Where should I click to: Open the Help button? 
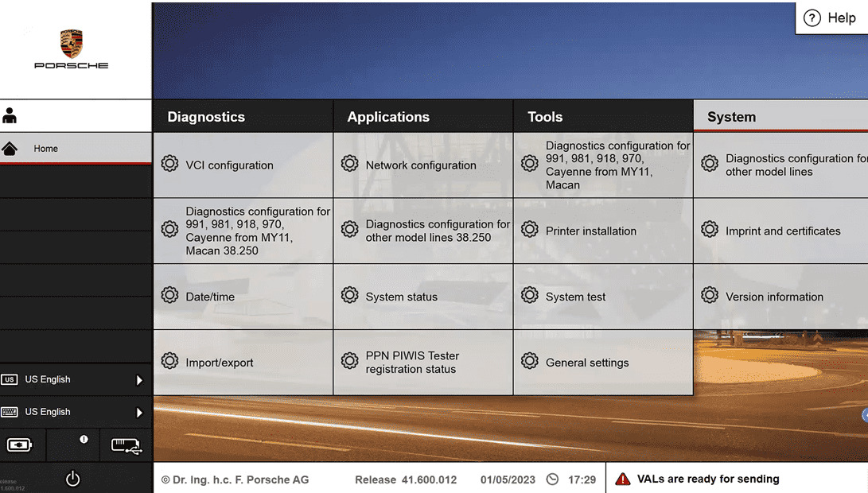click(831, 18)
